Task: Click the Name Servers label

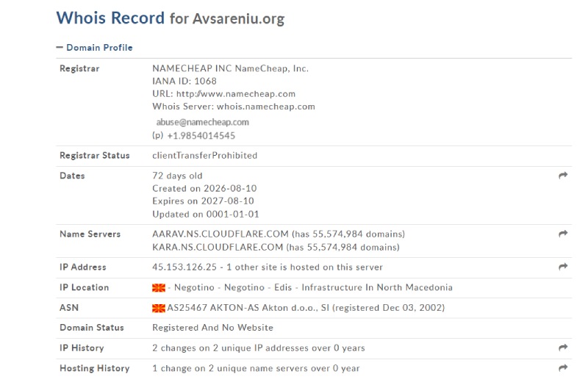Action: point(90,234)
